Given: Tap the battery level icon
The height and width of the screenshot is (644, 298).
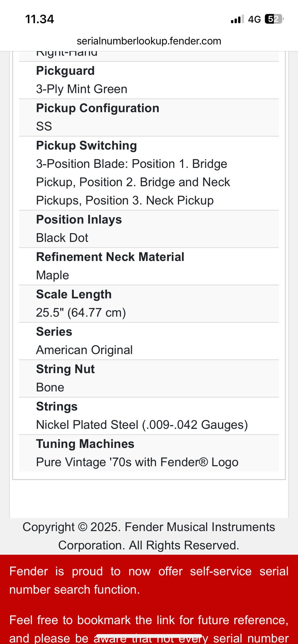Looking at the screenshot, I should [x=274, y=19].
